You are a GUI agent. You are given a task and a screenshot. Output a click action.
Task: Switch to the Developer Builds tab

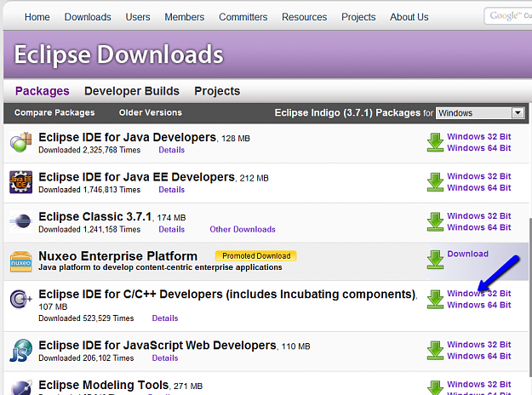point(132,91)
